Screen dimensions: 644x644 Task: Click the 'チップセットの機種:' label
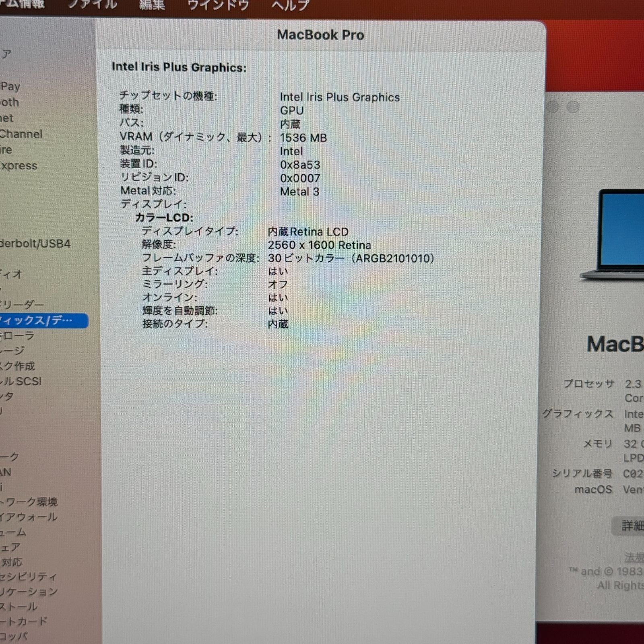coord(168,96)
